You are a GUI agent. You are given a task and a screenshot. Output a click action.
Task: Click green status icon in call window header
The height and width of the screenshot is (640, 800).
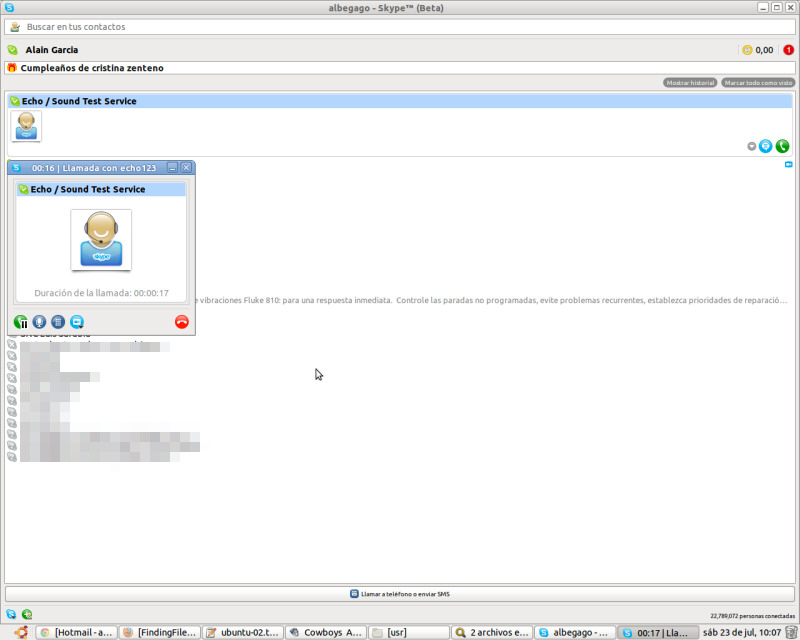pos(23,189)
